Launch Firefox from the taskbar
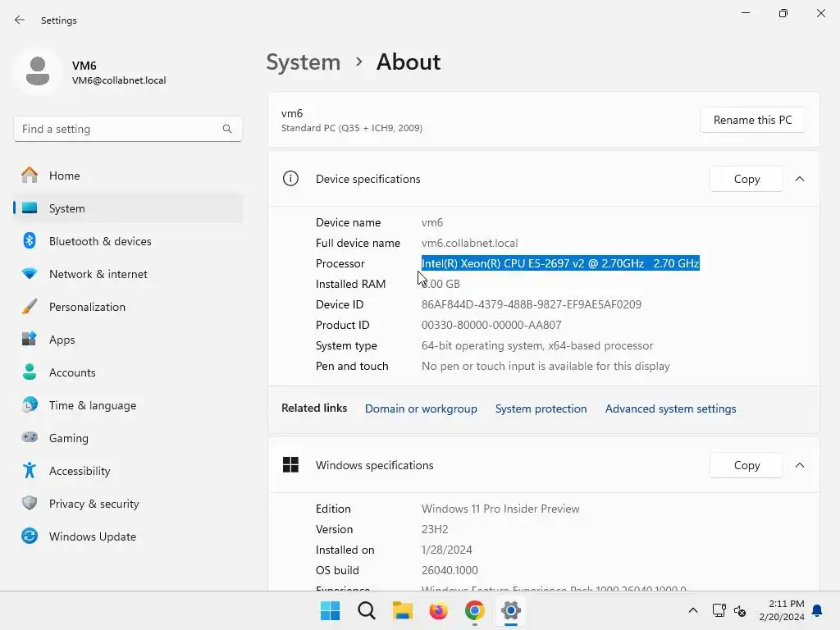840x630 pixels. pos(438,610)
